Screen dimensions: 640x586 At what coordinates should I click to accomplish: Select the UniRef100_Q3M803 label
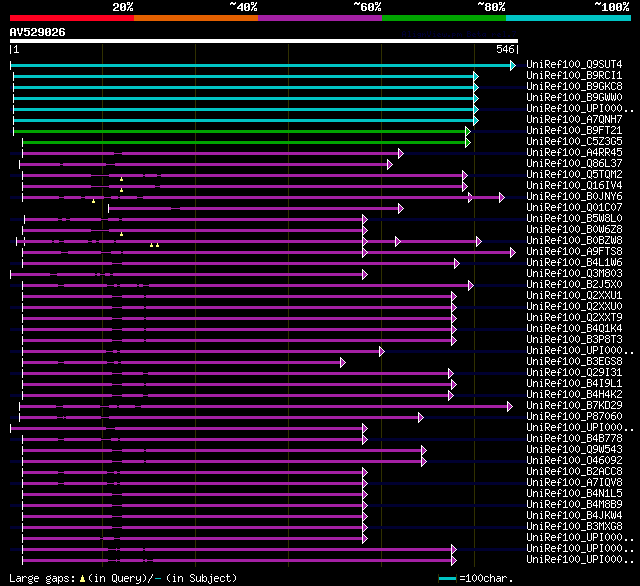tap(574, 273)
